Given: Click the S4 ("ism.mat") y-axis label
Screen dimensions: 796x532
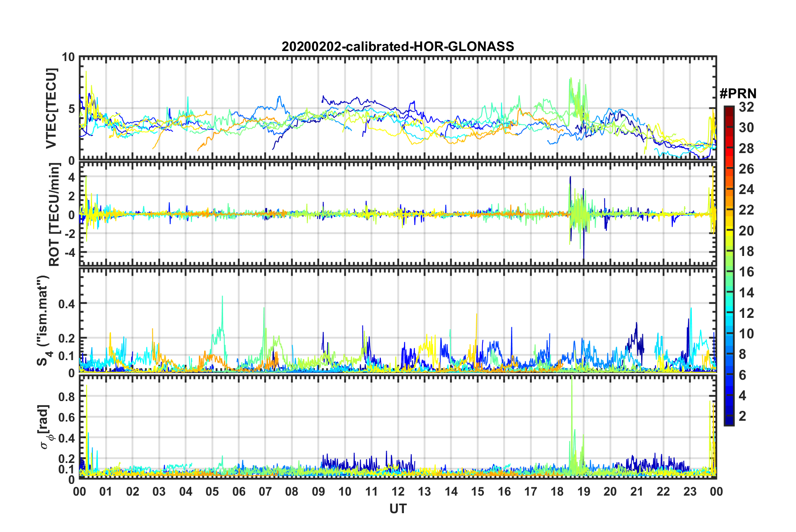Looking at the screenshot, I should [x=44, y=320].
